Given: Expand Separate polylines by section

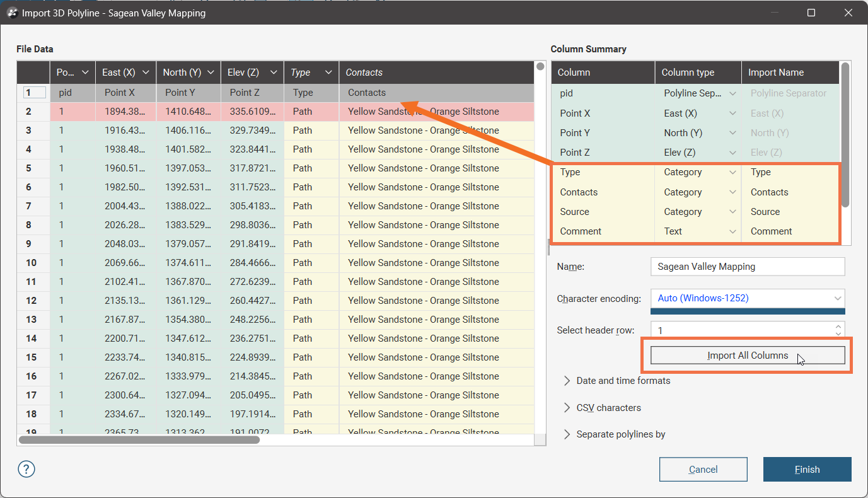Looking at the screenshot, I should click(567, 434).
